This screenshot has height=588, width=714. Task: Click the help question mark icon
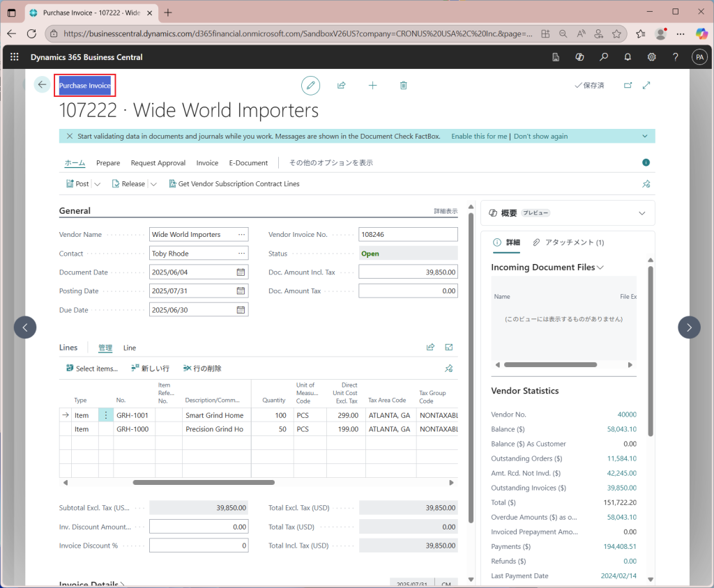[x=675, y=57]
